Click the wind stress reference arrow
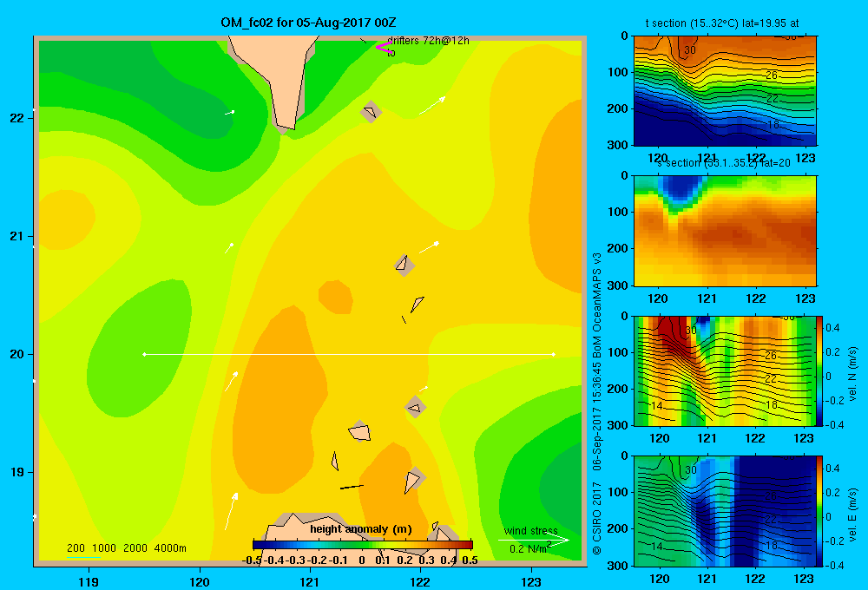 pyautogui.click(x=534, y=540)
